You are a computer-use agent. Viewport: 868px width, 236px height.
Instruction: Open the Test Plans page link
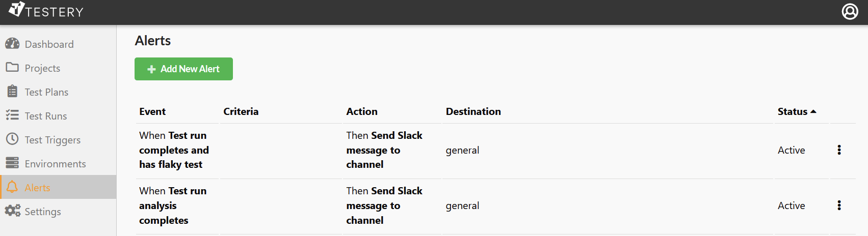click(x=46, y=92)
